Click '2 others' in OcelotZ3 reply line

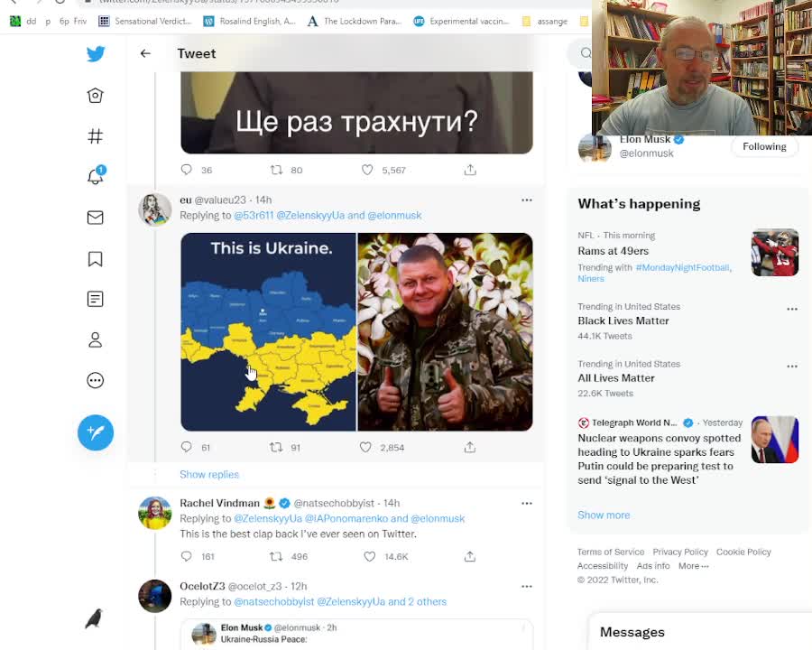427,602
